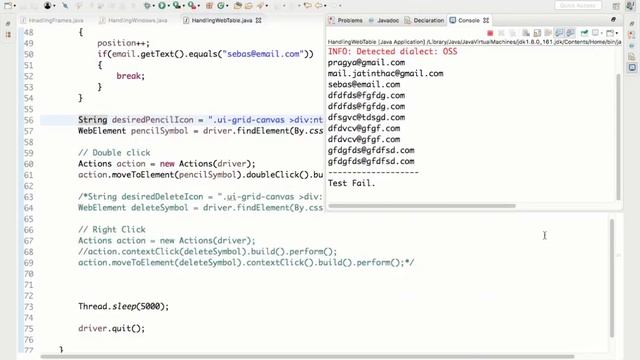Click the 'Test Fail.' console line
Image resolution: width=640 pixels, height=360 pixels.
(x=351, y=183)
